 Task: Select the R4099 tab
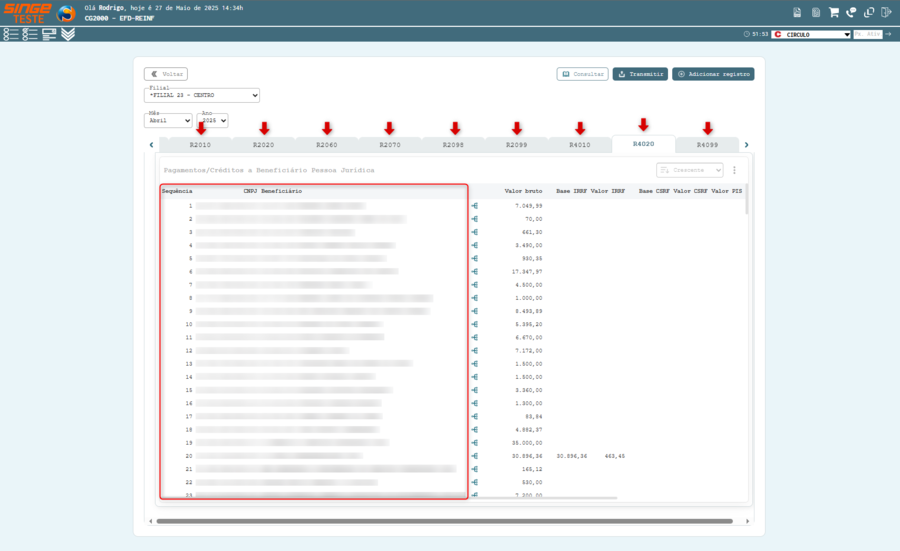(707, 145)
